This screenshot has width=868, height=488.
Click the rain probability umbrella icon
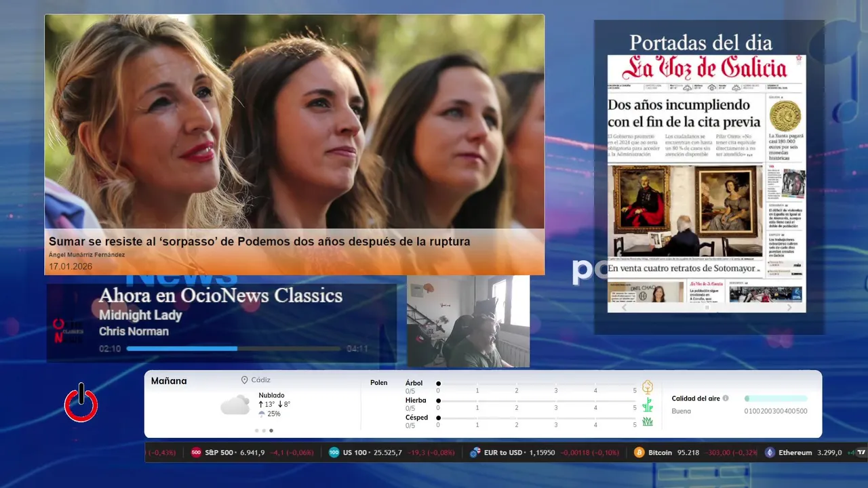(262, 413)
